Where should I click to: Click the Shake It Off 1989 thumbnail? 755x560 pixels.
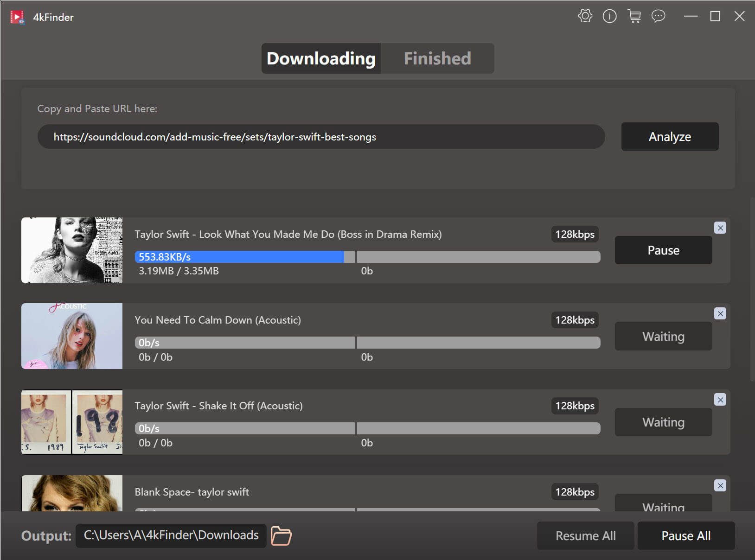pos(72,422)
